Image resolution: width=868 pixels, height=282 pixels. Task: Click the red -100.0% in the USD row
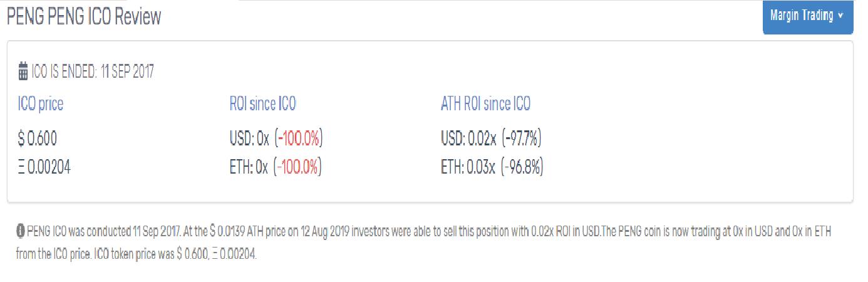click(298, 138)
